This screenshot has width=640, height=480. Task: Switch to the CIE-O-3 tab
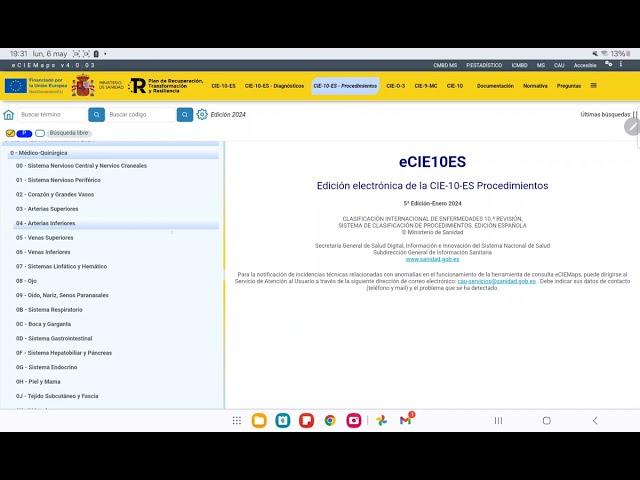[396, 86]
